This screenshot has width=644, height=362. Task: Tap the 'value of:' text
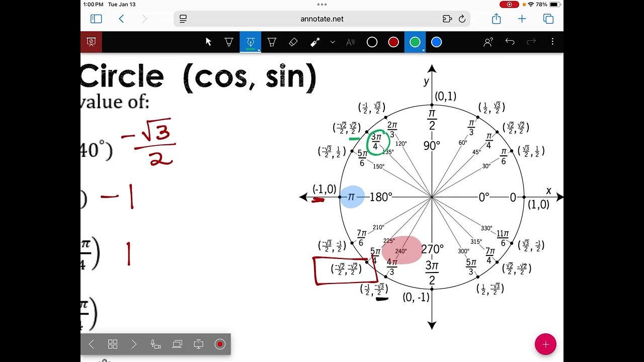pyautogui.click(x=115, y=102)
